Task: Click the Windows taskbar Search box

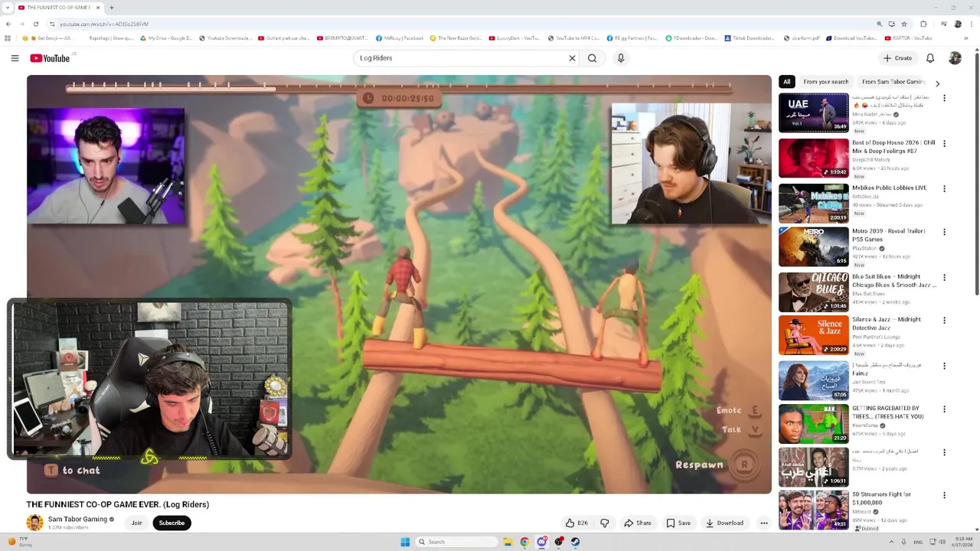Action: [456, 542]
